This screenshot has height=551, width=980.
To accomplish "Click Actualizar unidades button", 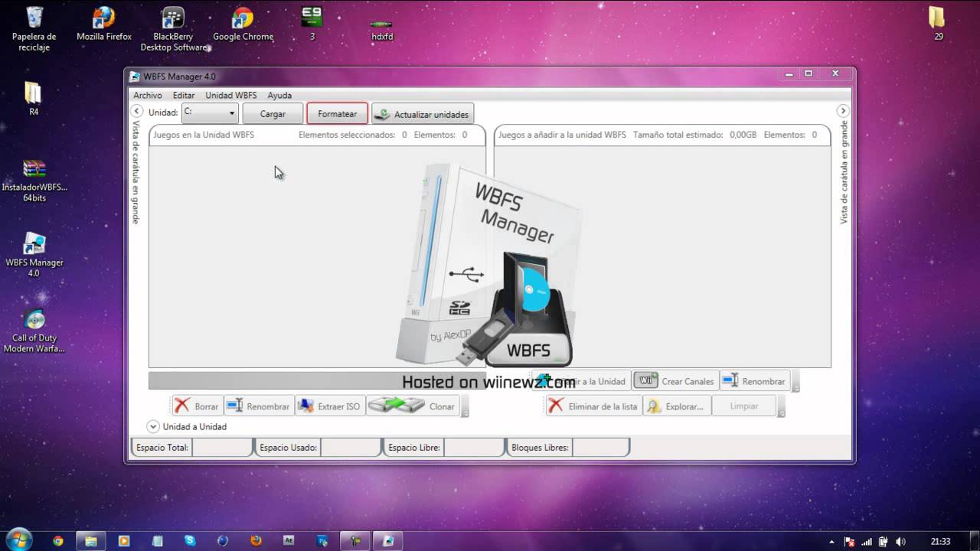I will click(x=423, y=114).
